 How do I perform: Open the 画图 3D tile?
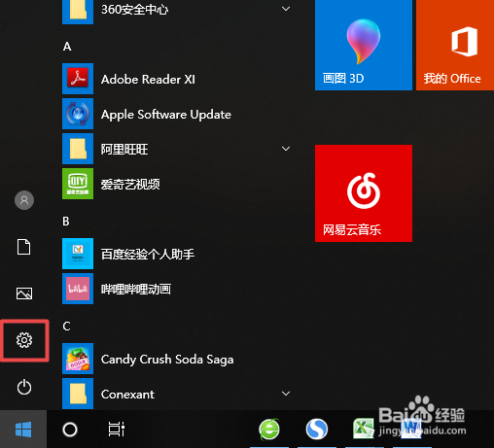click(364, 45)
